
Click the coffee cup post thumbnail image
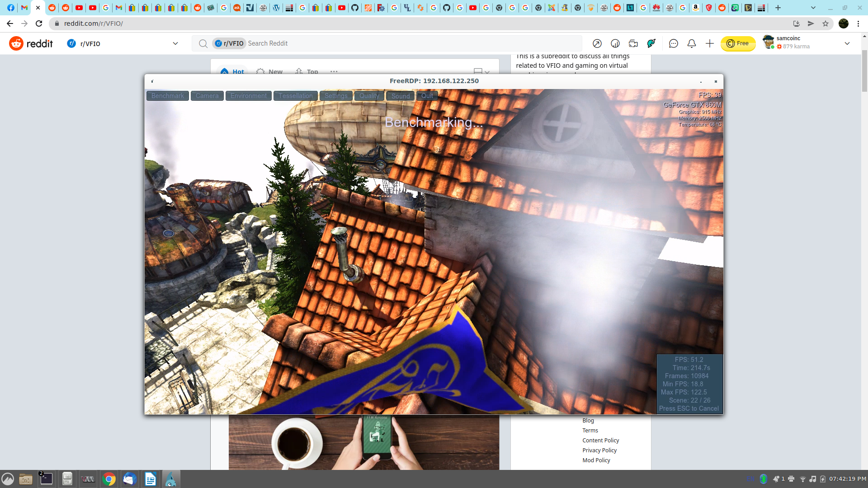tap(364, 442)
